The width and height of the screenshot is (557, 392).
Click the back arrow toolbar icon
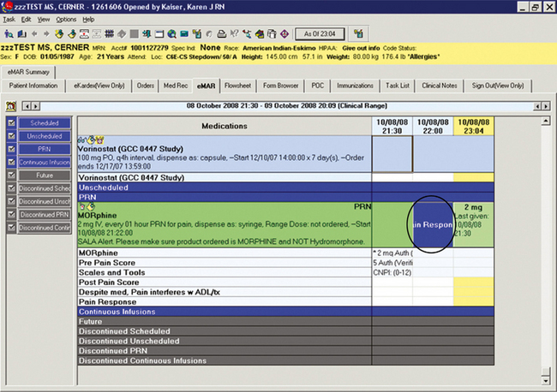[x=34, y=33]
